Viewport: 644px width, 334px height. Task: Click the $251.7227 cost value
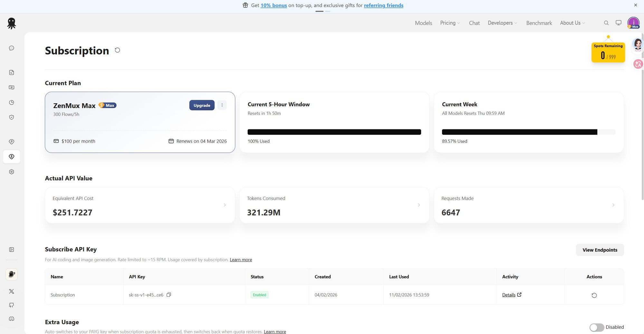pos(72,212)
